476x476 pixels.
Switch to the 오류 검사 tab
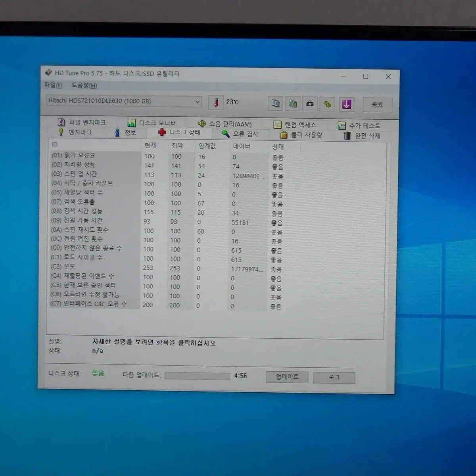point(240,134)
